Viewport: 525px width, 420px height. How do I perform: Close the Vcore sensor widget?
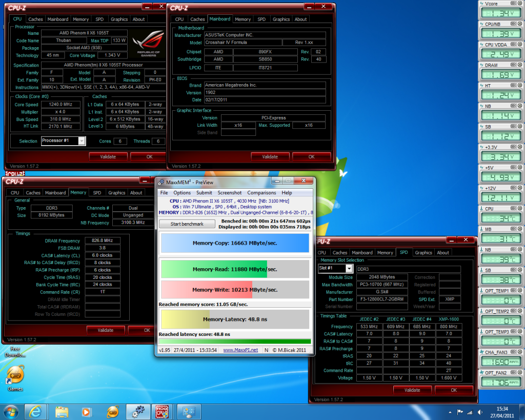coord(520,4)
